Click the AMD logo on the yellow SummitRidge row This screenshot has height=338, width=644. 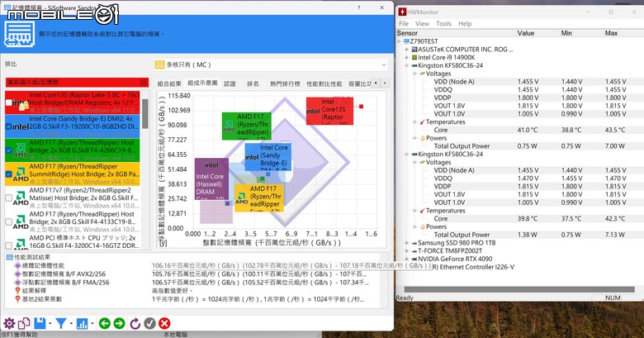21,174
